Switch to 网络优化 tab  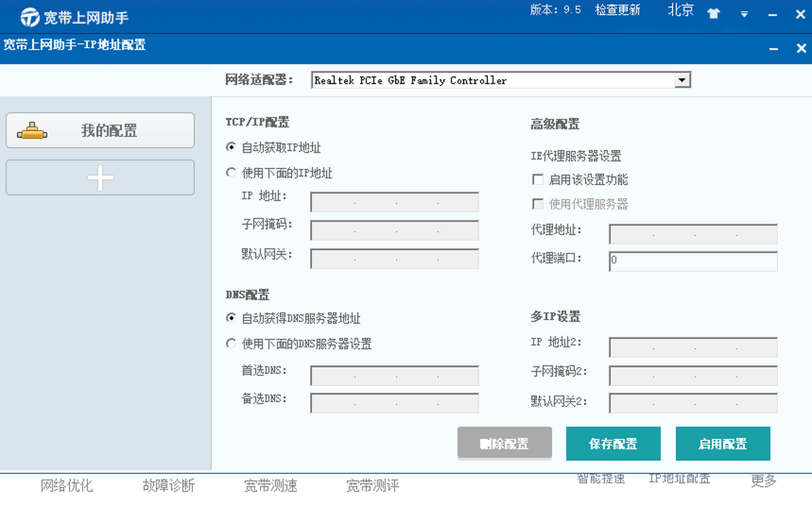67,485
